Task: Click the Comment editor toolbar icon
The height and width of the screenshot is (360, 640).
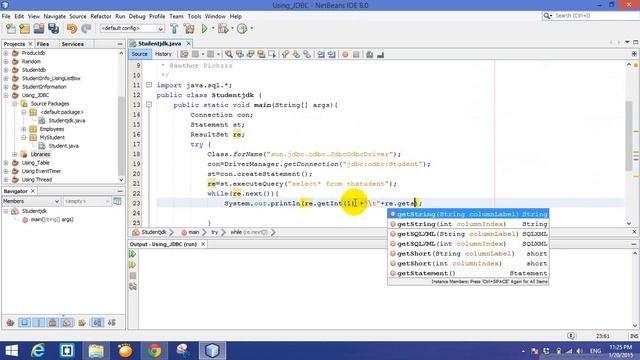Action: (369, 54)
